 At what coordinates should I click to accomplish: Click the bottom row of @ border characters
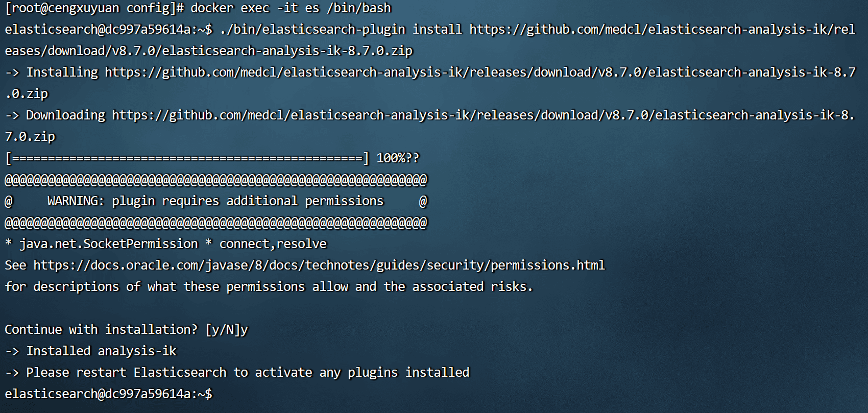pos(216,223)
